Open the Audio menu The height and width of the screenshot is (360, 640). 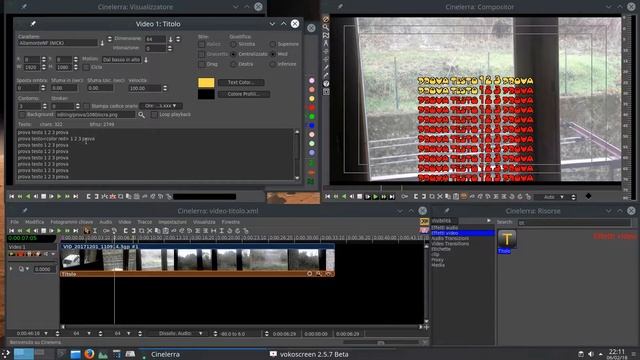click(x=106, y=222)
